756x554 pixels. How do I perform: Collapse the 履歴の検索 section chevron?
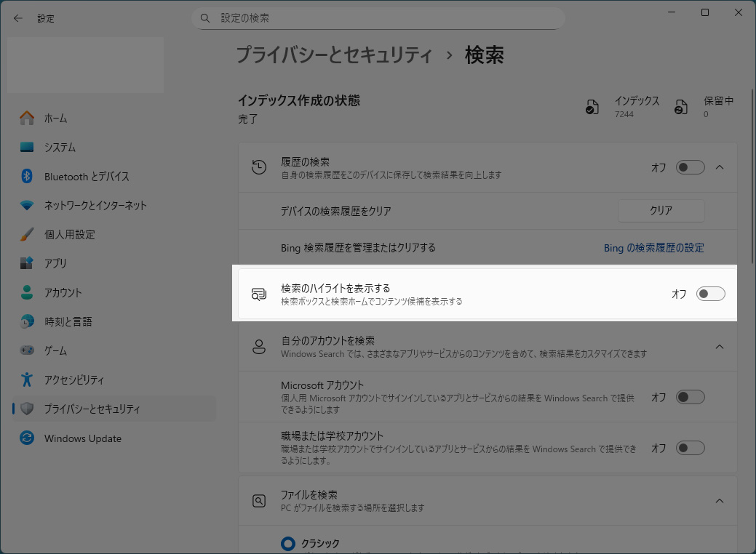(720, 167)
